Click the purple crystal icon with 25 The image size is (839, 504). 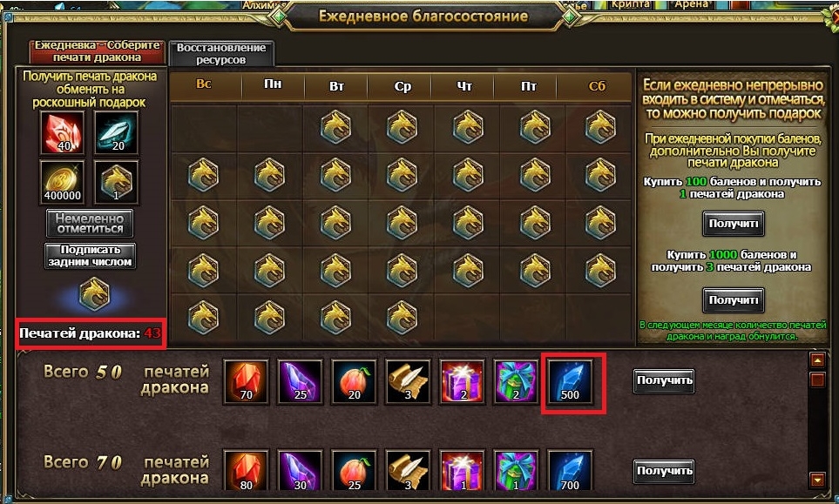point(301,381)
